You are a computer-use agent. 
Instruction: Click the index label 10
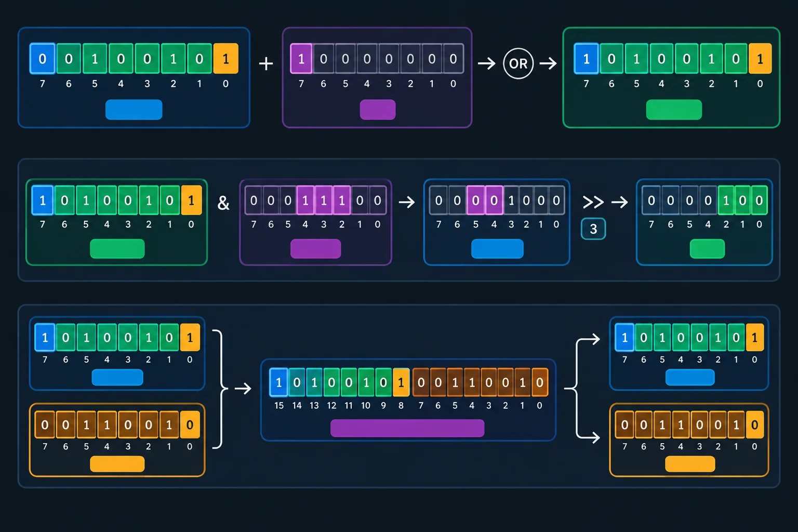point(366,405)
